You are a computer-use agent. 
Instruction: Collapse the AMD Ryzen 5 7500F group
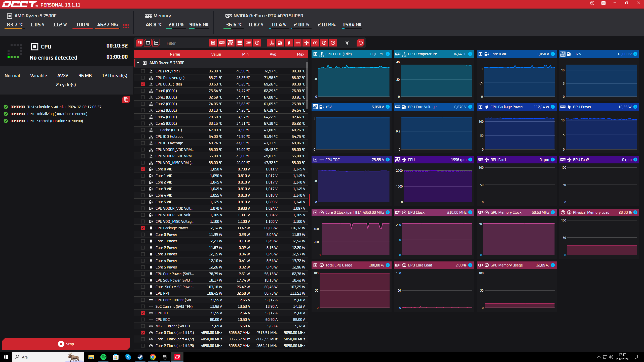(138, 63)
